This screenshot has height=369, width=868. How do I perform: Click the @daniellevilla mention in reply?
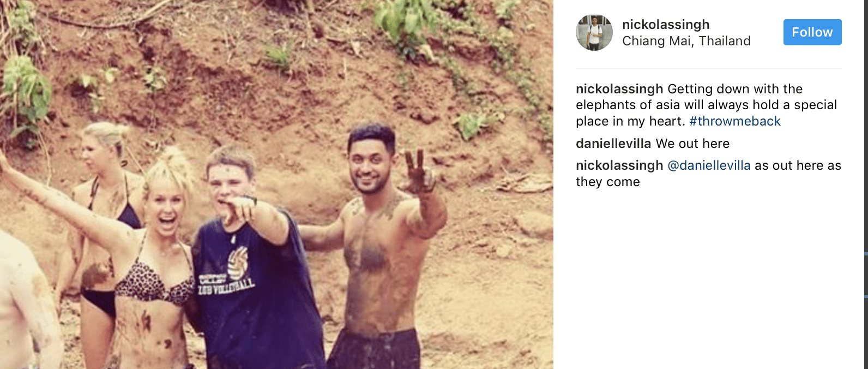709,165
